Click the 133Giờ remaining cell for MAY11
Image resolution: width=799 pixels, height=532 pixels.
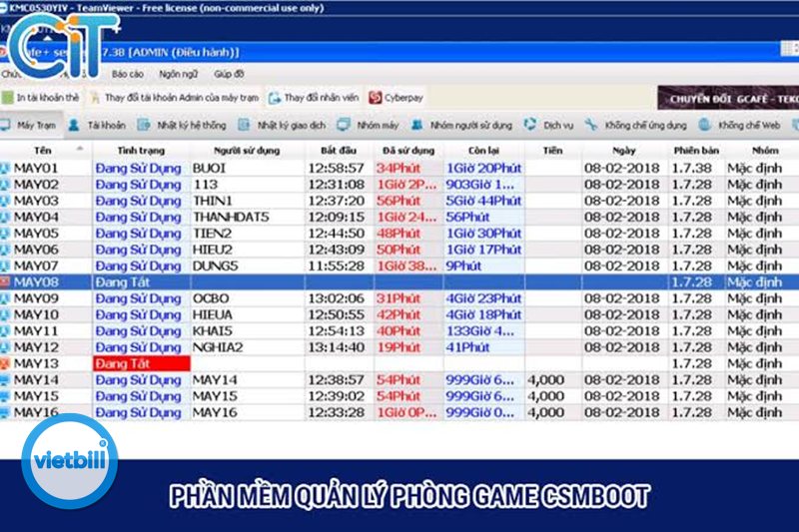tap(480, 331)
